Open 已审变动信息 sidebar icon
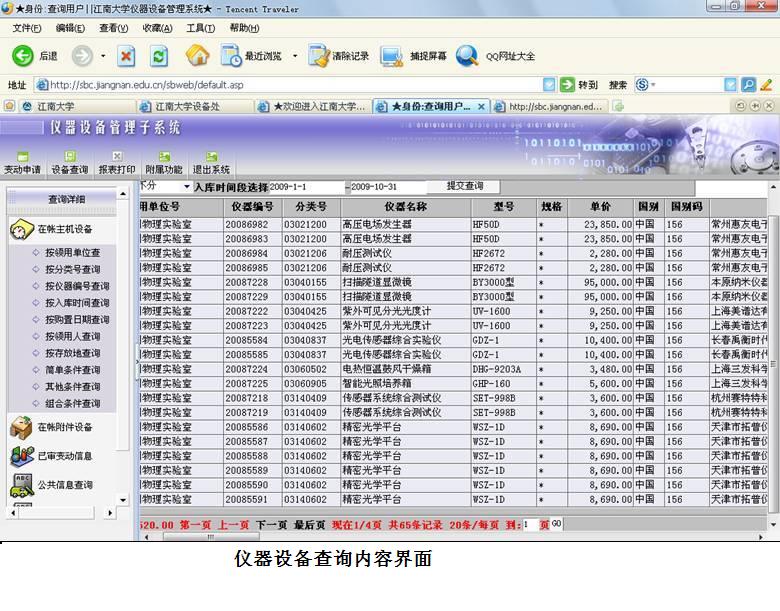The height and width of the screenshot is (611, 780). tap(22, 456)
